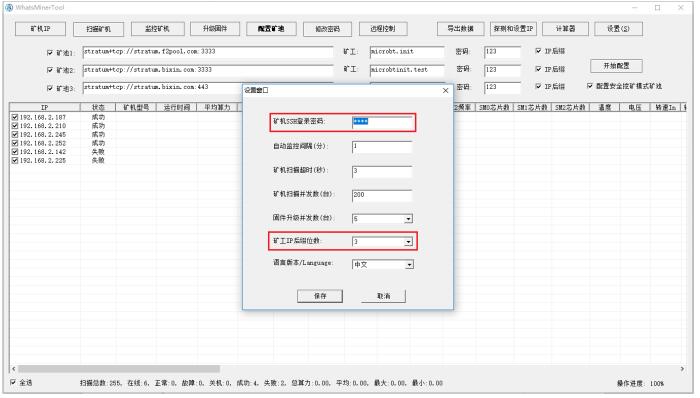The width and height of the screenshot is (700, 398).
Task: Select the 配置矿池 configure pool button
Action: click(x=271, y=29)
